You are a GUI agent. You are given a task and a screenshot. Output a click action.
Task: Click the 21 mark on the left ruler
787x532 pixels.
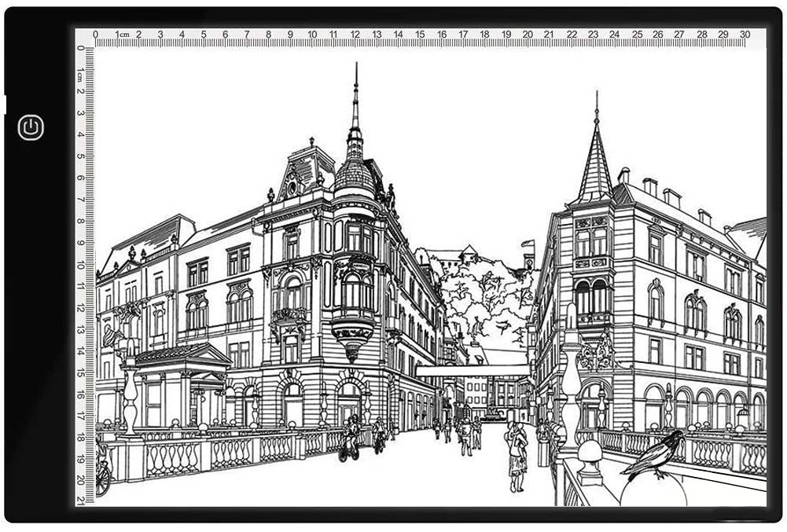pyautogui.click(x=81, y=500)
